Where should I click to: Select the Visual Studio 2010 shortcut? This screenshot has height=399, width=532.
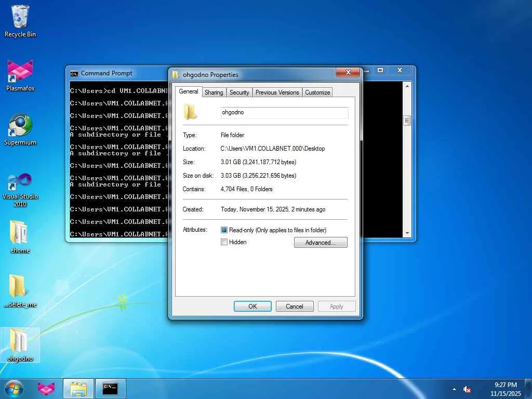[x=20, y=189]
